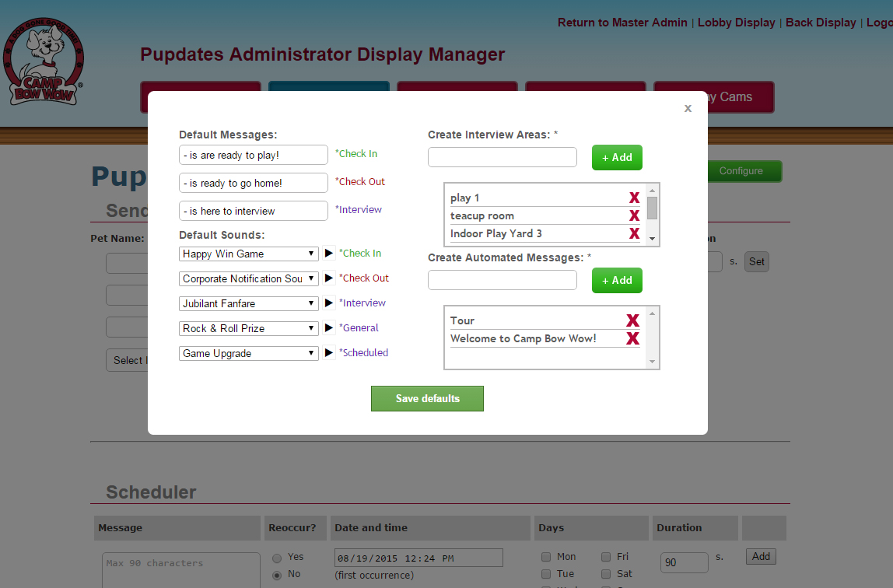
Task: Open the Jubilant Fanfare interview sound dropdown
Action: (x=248, y=303)
